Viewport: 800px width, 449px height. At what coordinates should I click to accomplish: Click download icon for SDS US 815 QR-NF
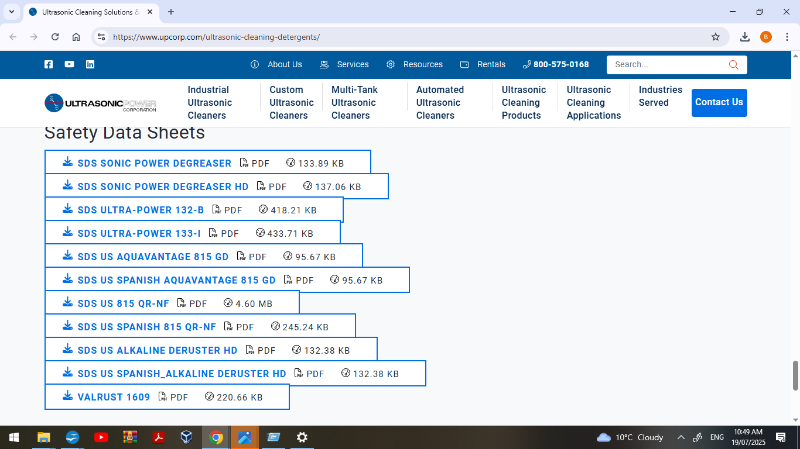[67, 303]
